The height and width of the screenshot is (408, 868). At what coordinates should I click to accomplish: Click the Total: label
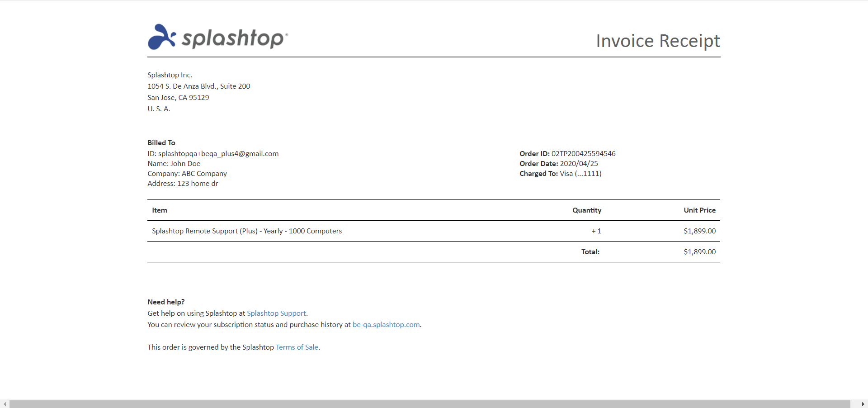pos(590,251)
